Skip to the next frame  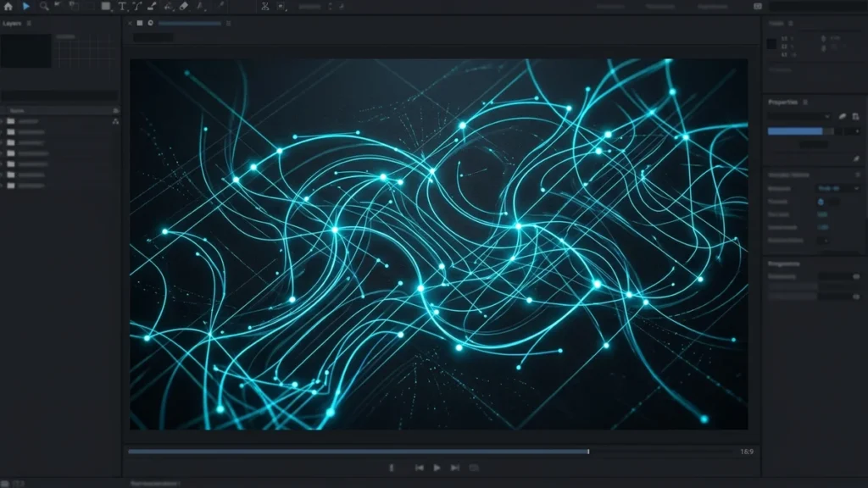click(455, 468)
